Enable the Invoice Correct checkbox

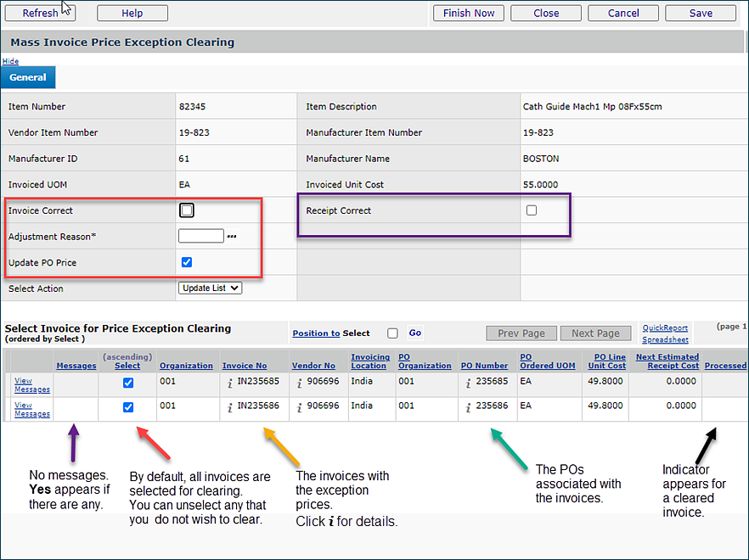[187, 210]
